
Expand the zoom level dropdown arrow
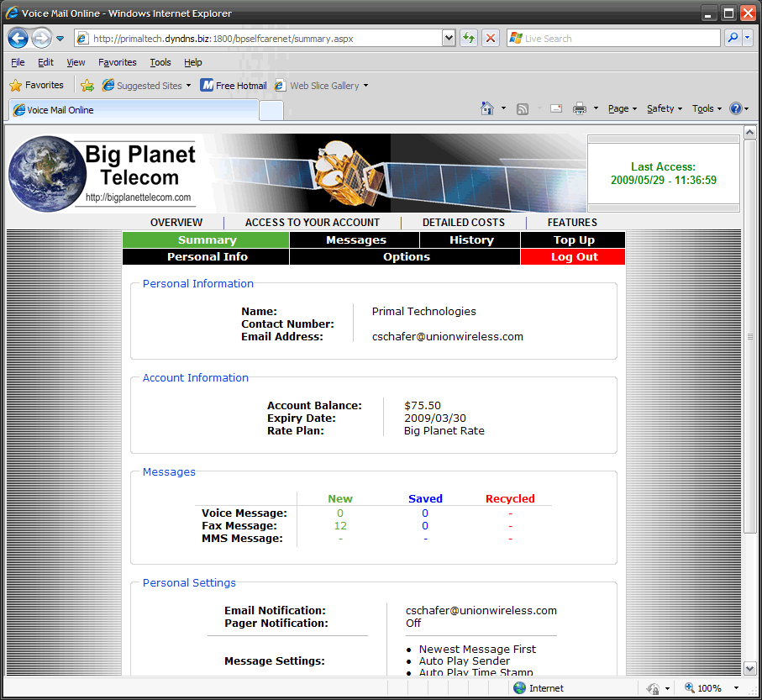pyautogui.click(x=736, y=688)
